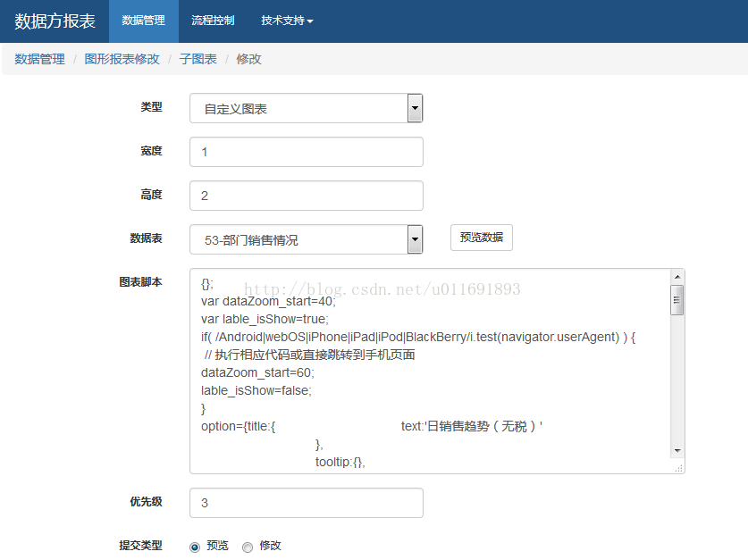Image resolution: width=748 pixels, height=560 pixels.
Task: Navigate to 子图表 breadcrumb
Action: (198, 59)
